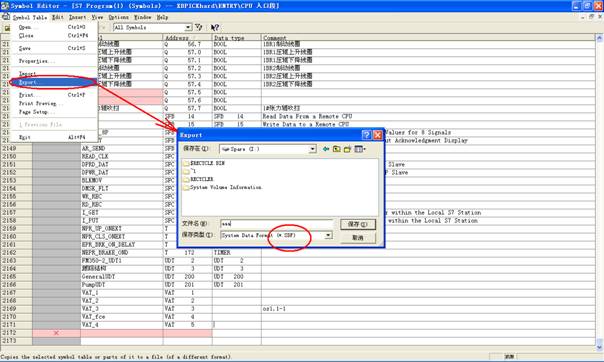Click the context help arrow icon
604x362 pixels.
[215, 27]
